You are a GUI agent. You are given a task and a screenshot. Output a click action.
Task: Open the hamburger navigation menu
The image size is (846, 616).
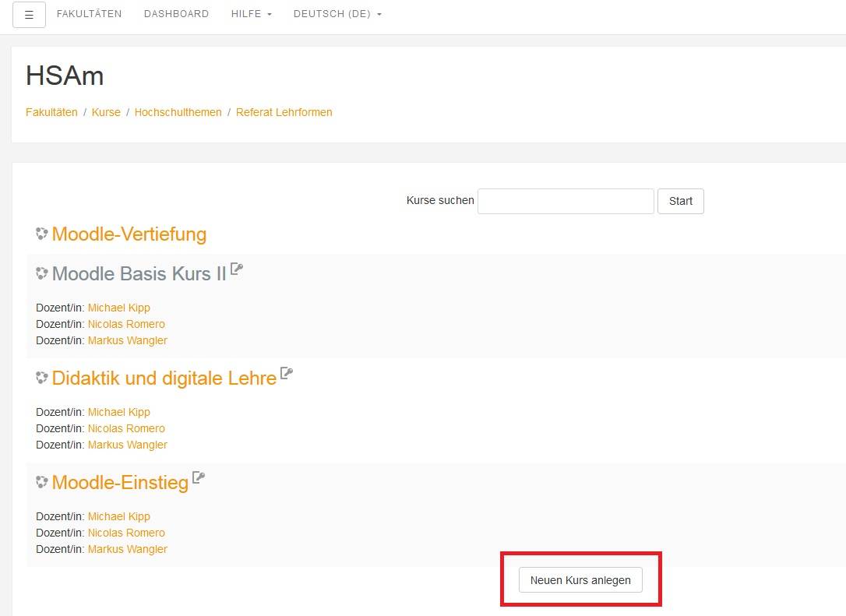point(29,14)
